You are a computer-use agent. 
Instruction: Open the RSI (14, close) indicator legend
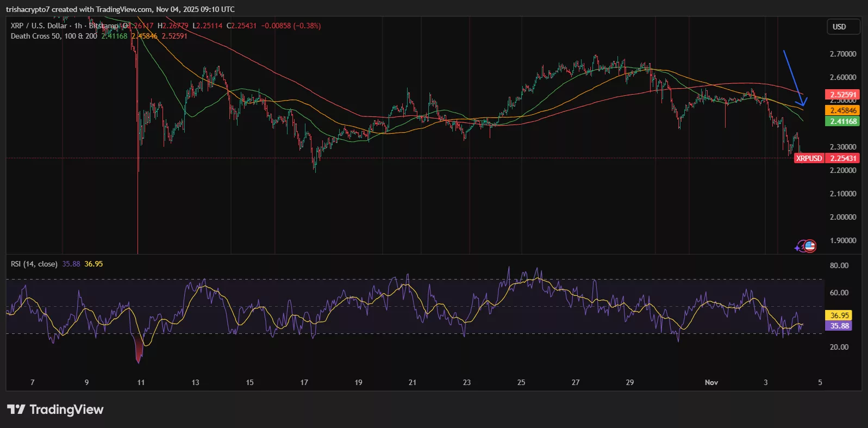[34, 264]
